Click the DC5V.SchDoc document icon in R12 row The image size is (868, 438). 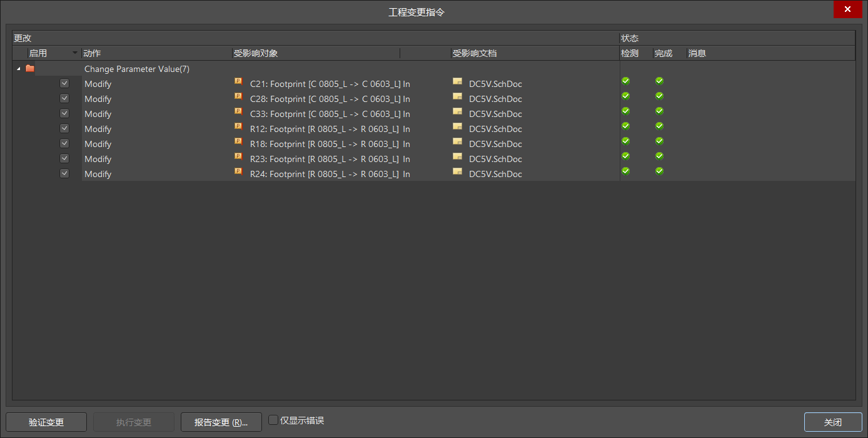tap(458, 126)
